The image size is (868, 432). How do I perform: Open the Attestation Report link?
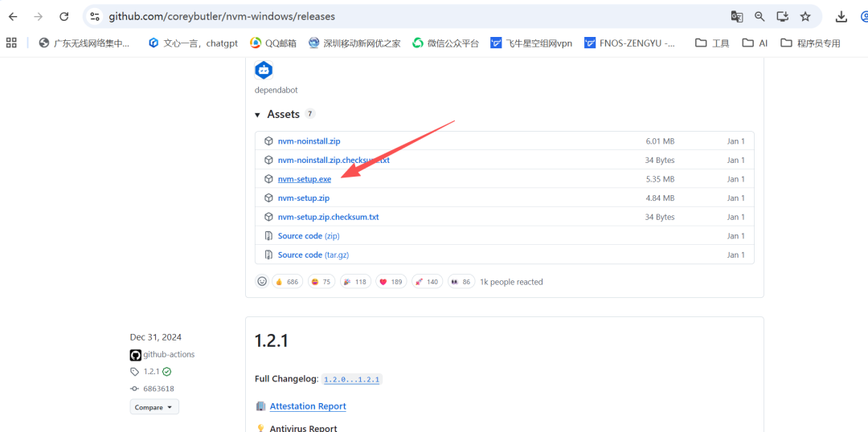(308, 406)
